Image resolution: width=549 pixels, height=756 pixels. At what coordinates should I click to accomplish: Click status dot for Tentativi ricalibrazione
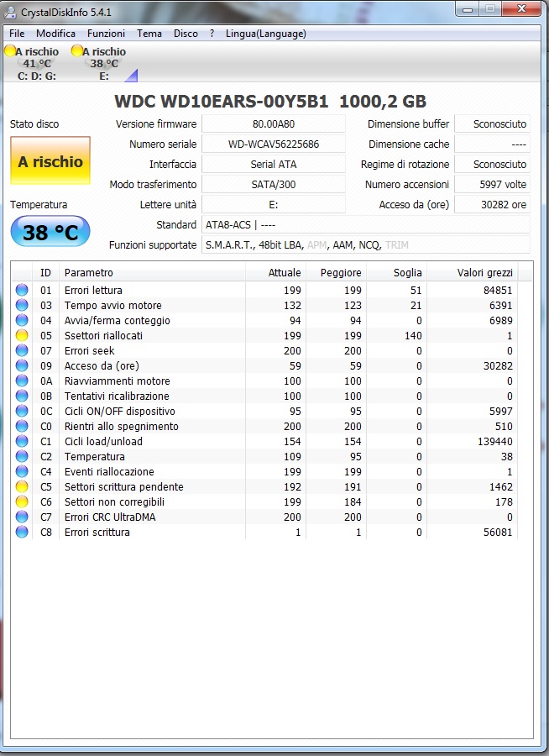click(22, 396)
